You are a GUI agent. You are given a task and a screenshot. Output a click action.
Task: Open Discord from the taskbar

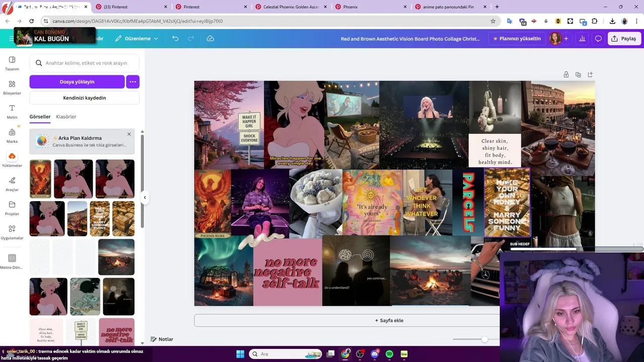[374, 354]
